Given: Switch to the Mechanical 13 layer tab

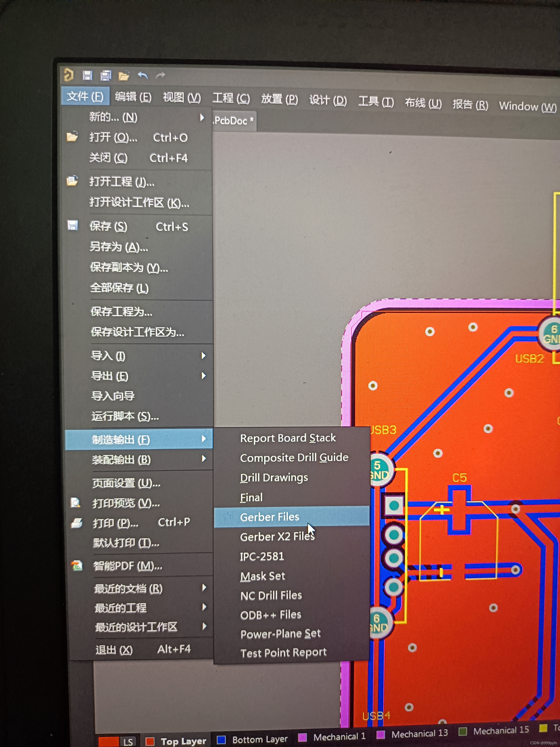Looking at the screenshot, I should click(x=419, y=734).
